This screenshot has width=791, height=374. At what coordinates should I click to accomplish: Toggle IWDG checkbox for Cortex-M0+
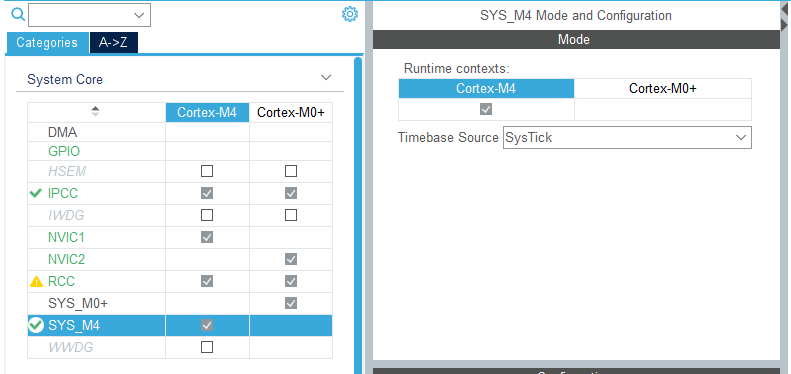point(291,215)
